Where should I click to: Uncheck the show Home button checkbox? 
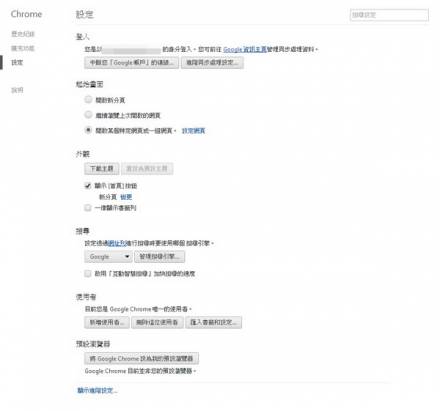[88, 186]
